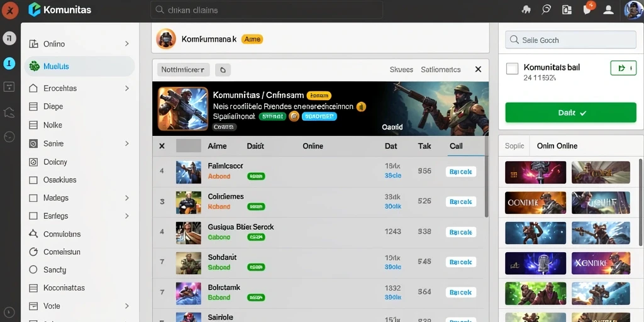644x322 pixels.
Task: Click the green Muelutis icon
Action: (x=35, y=66)
